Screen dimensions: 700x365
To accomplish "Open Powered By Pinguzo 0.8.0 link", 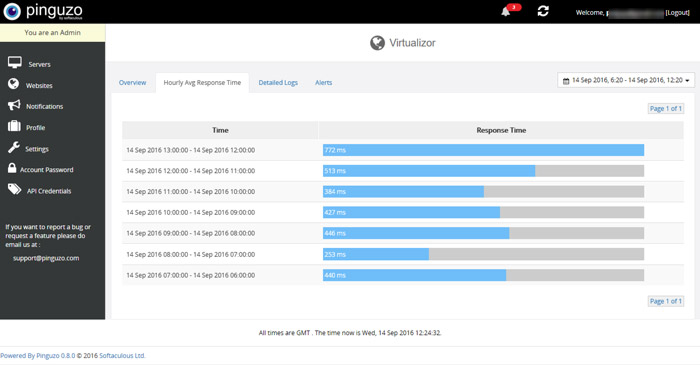I will (x=38, y=356).
